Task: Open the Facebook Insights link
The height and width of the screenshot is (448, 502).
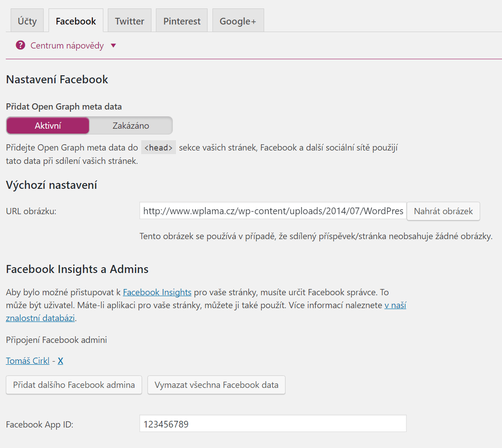Action: 157,292
